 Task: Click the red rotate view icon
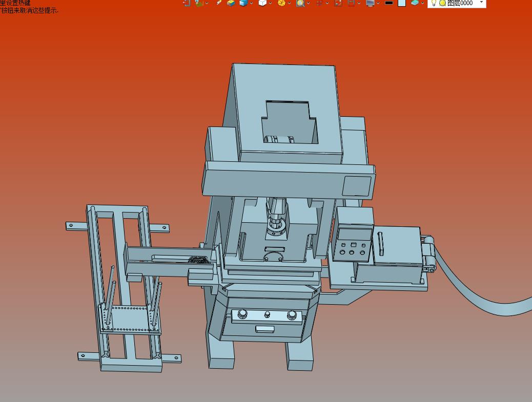pyautogui.click(x=338, y=3)
